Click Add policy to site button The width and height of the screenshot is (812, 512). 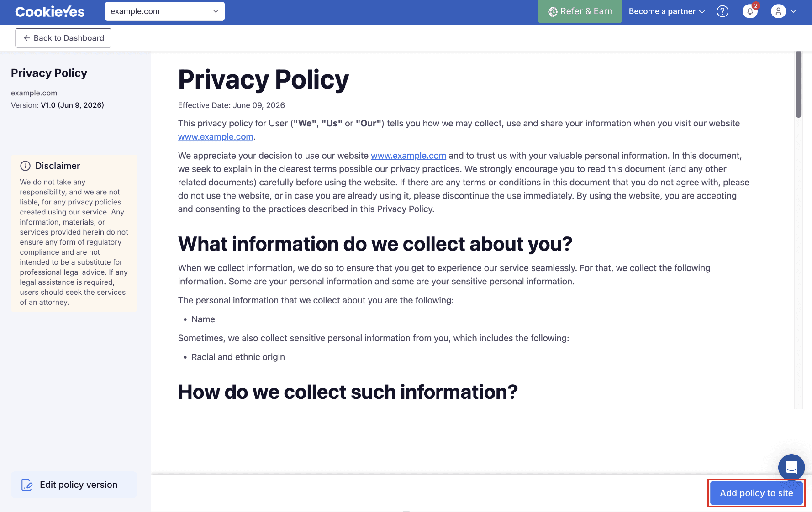pyautogui.click(x=756, y=493)
